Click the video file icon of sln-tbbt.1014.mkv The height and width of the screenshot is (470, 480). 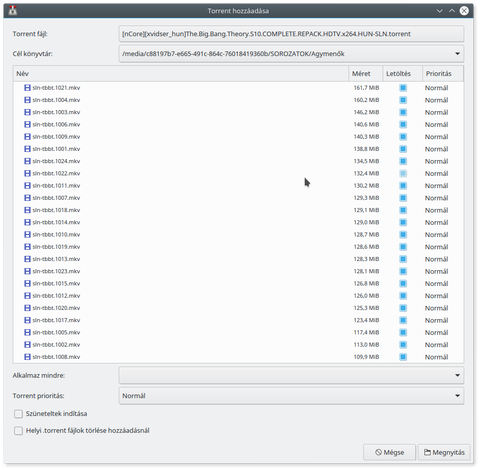[27, 222]
